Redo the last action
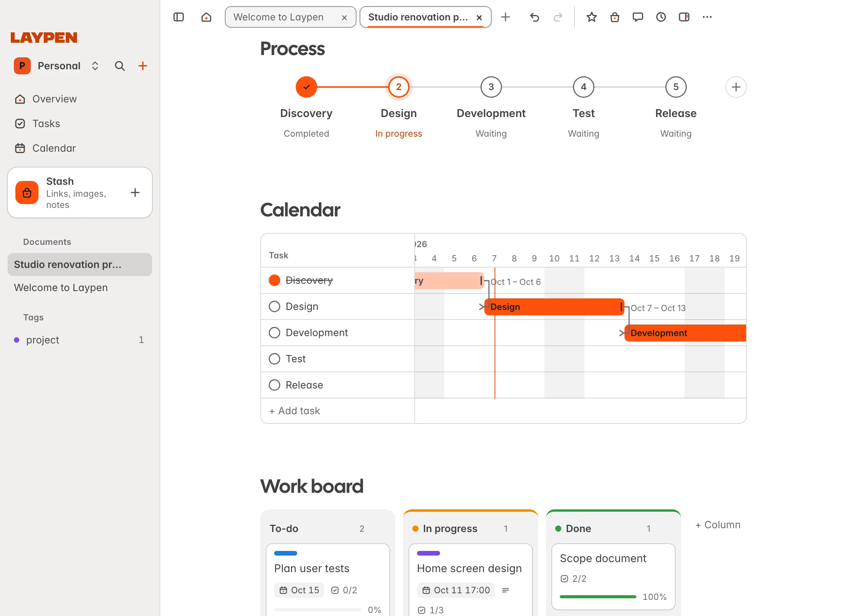Screen dimensions: 847x616 (x=558, y=17)
